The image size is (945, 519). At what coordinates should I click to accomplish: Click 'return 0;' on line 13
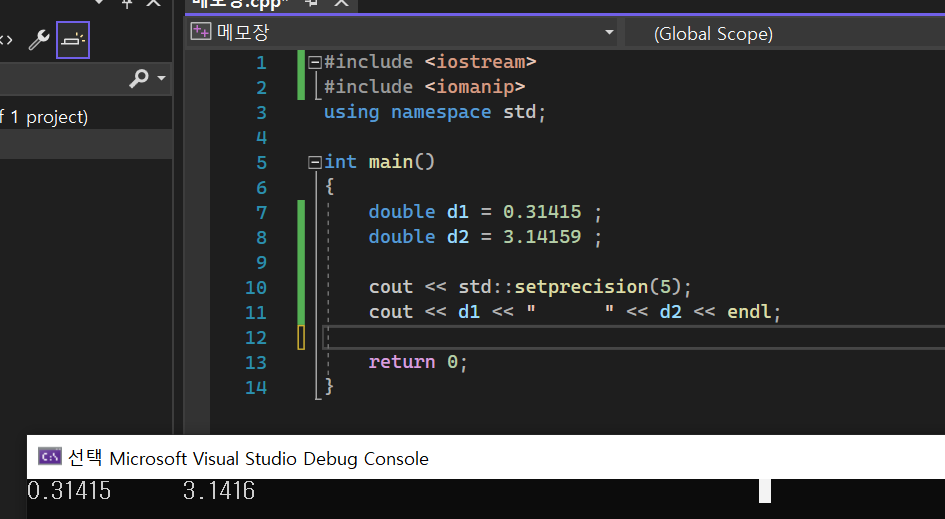point(418,362)
